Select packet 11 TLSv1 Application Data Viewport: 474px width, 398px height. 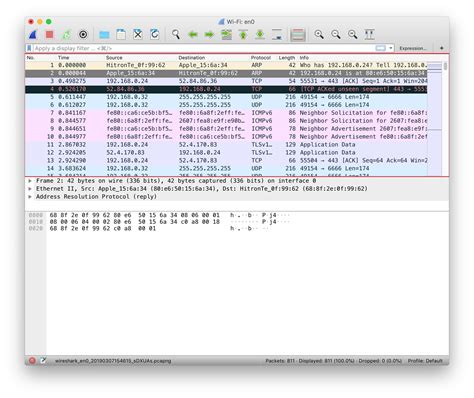coord(226,145)
